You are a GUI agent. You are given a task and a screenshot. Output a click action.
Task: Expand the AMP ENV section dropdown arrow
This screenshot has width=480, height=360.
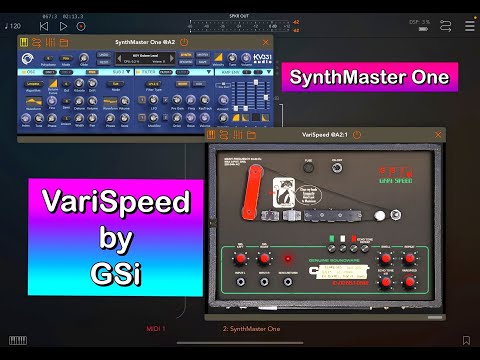point(269,72)
